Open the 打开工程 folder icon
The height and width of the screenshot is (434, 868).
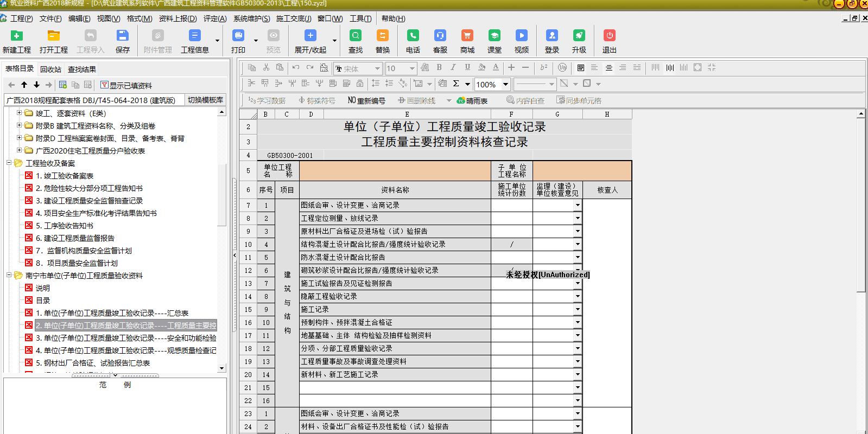pos(53,36)
